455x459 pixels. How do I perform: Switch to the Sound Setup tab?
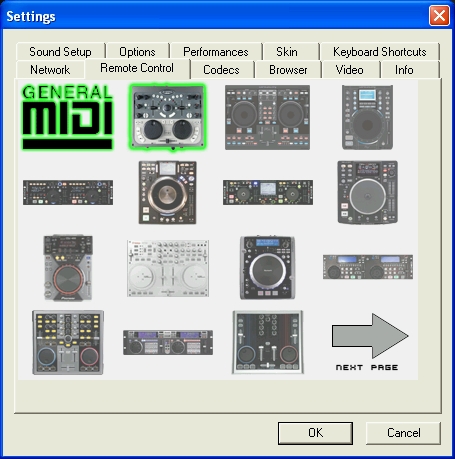tap(60, 52)
